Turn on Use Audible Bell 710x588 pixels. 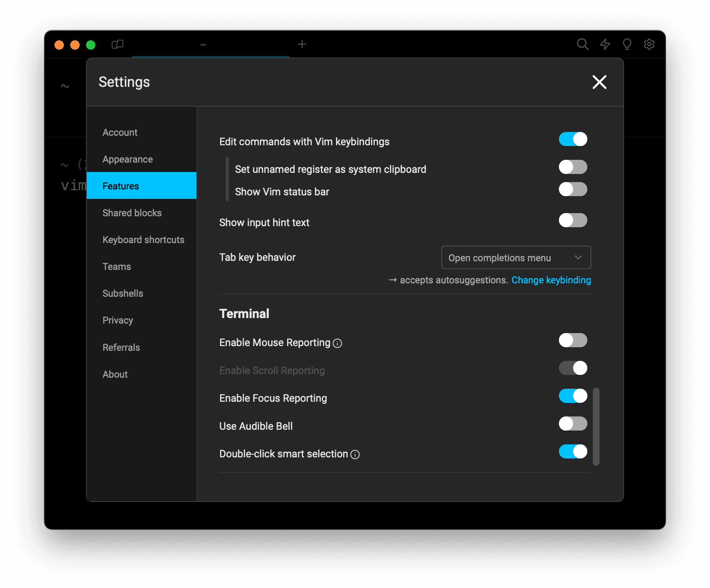click(x=573, y=424)
